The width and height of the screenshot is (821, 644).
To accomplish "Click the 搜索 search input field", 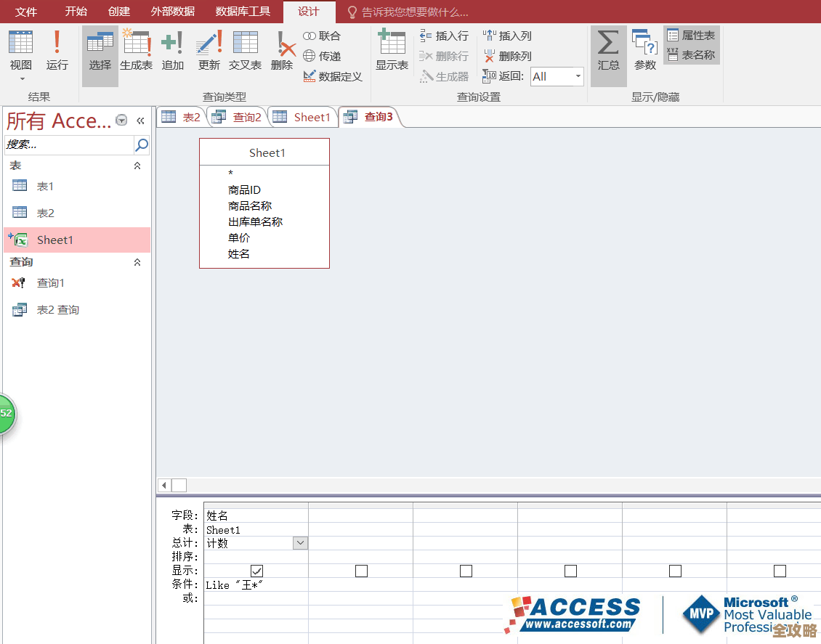I will coord(69,145).
